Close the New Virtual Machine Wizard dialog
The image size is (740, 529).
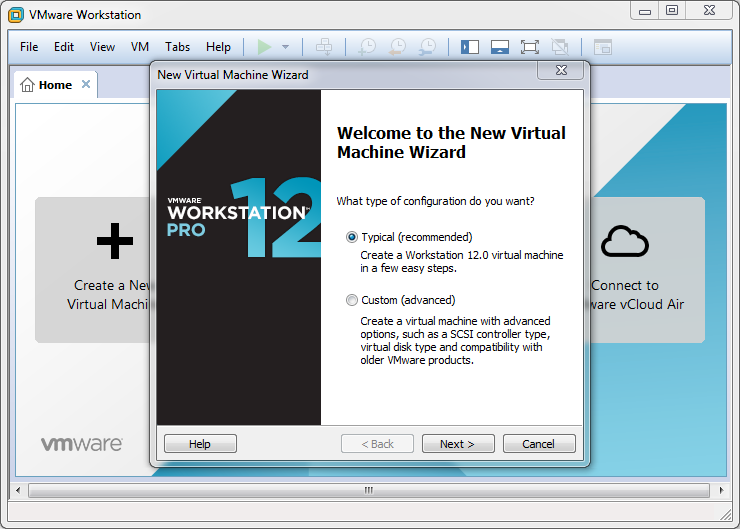pyautogui.click(x=561, y=70)
